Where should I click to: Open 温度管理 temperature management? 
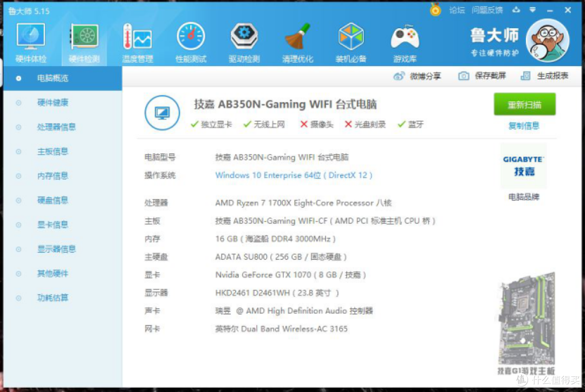(138, 42)
